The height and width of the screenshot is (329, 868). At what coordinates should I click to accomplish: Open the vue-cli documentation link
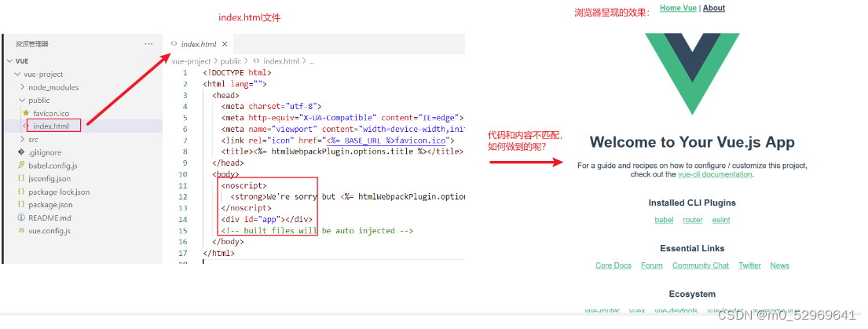tap(715, 174)
